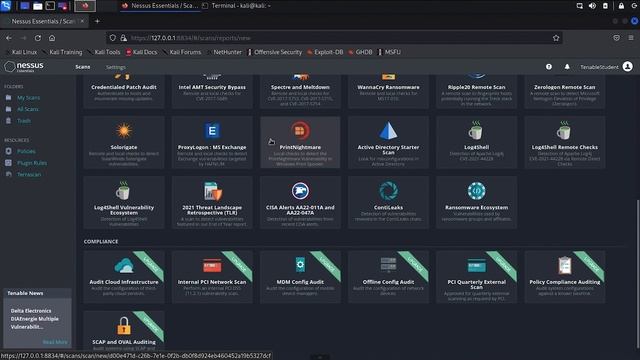Select Audit Cloud Infrastructure compliance template
The height and width of the screenshot is (360, 640).
(x=124, y=277)
